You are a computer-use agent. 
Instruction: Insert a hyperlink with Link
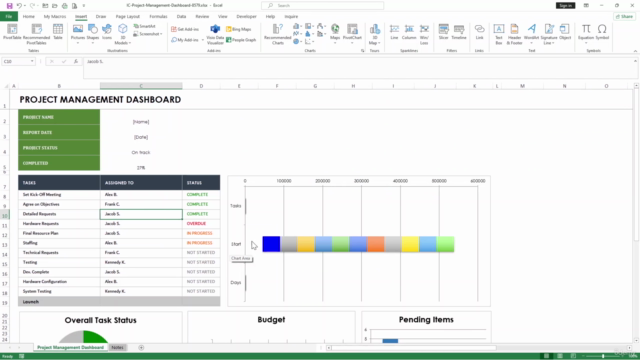point(480,32)
